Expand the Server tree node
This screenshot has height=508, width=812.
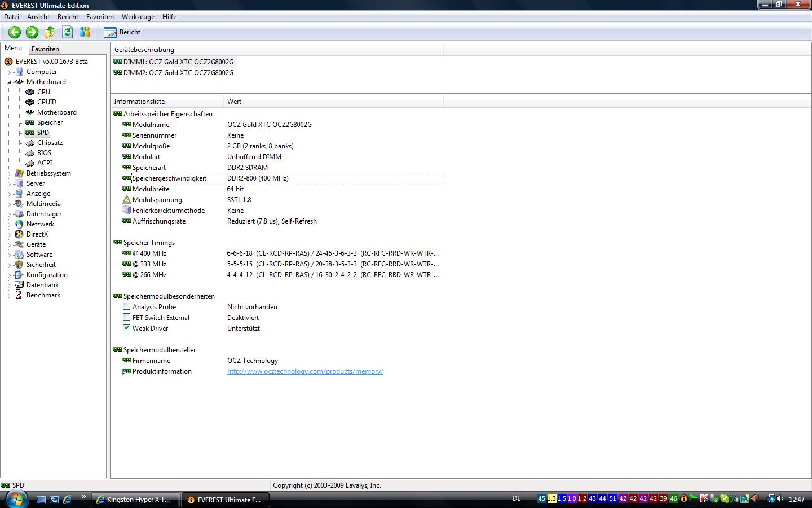coord(9,184)
